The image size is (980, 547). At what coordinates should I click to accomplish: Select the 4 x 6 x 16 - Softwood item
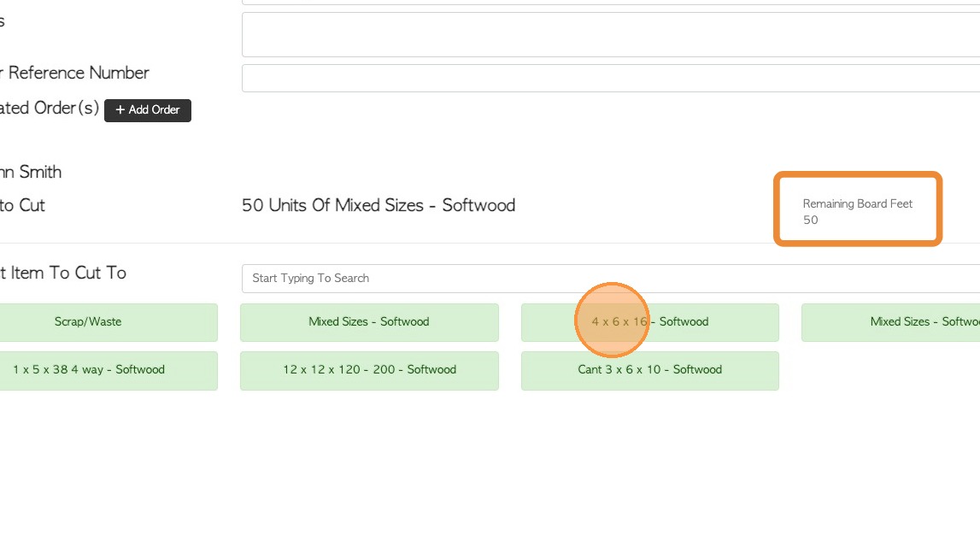(x=650, y=322)
